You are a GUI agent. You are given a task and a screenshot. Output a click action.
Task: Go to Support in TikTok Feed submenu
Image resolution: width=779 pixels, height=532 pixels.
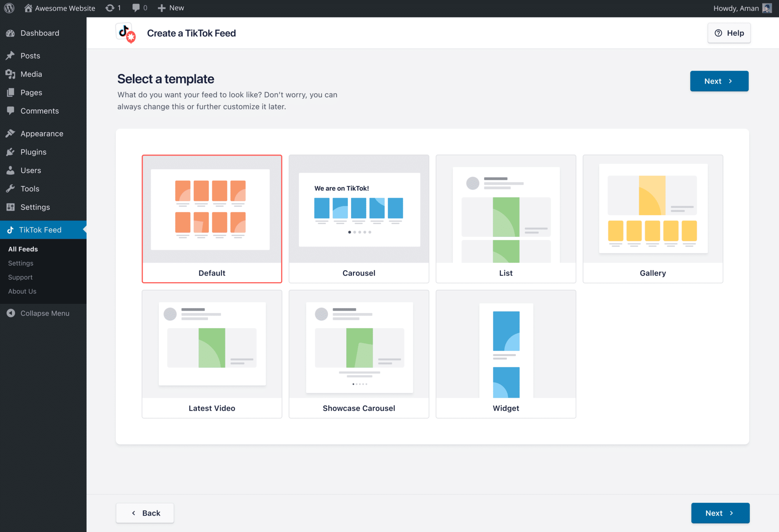(20, 277)
